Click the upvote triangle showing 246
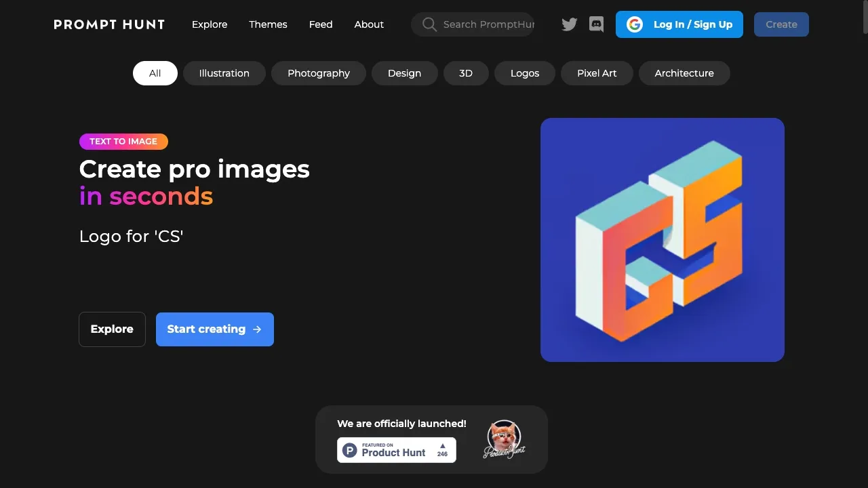 (x=442, y=449)
